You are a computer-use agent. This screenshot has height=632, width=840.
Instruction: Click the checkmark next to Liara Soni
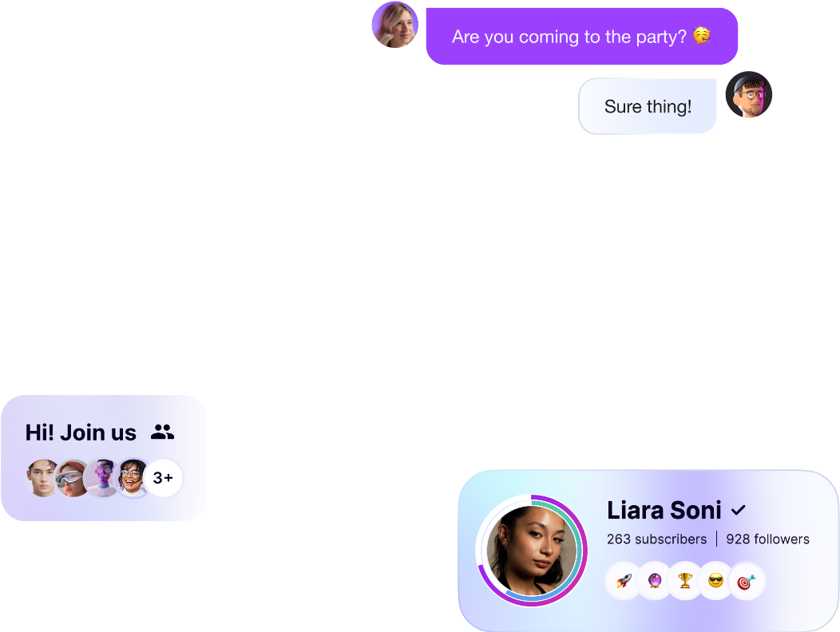pos(739,511)
